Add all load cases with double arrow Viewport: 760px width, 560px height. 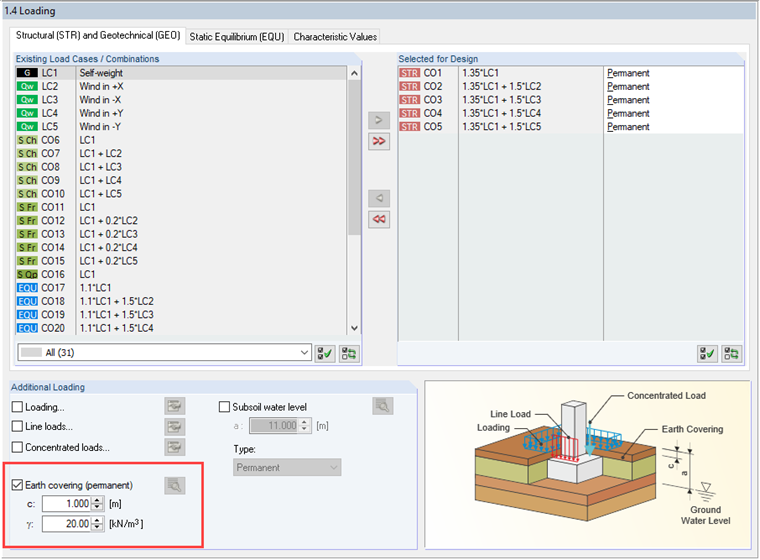[x=379, y=141]
